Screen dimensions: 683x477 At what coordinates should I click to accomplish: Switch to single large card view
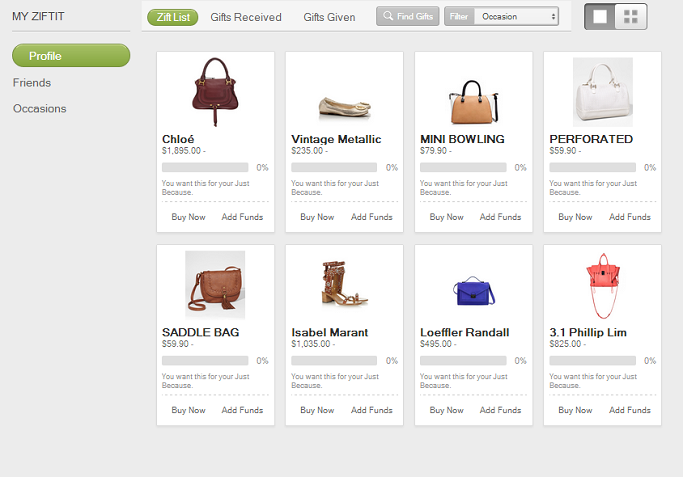[x=600, y=17]
